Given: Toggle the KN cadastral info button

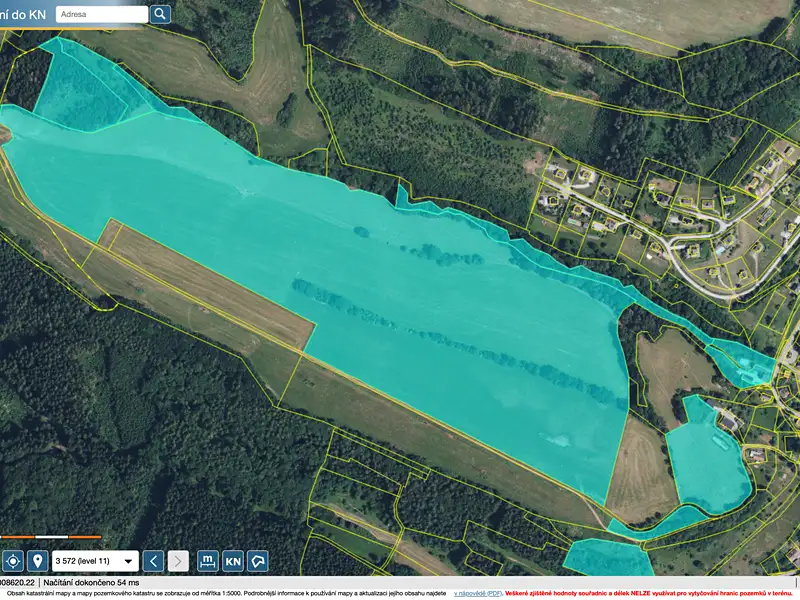Looking at the screenshot, I should coord(233,561).
